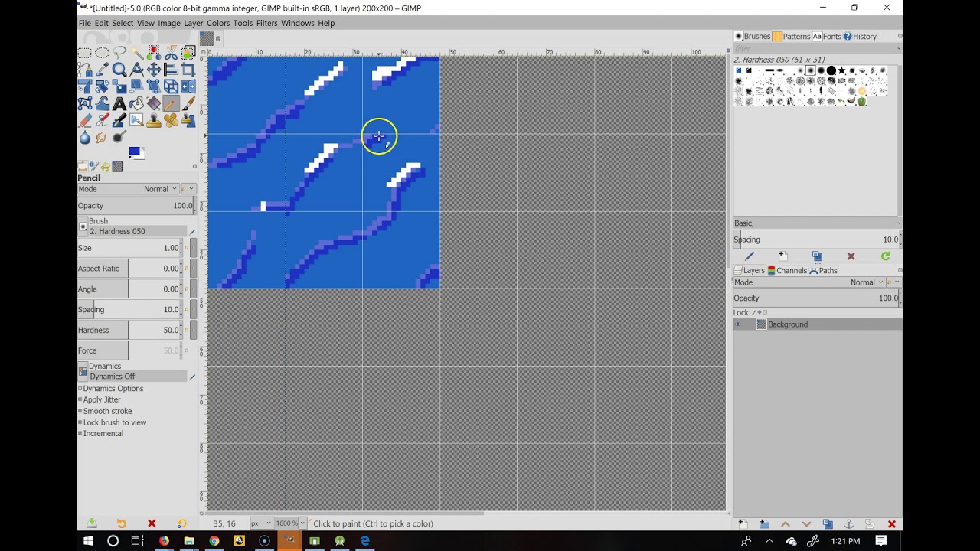
Task: Select the Flip tool
Action: coord(188,86)
